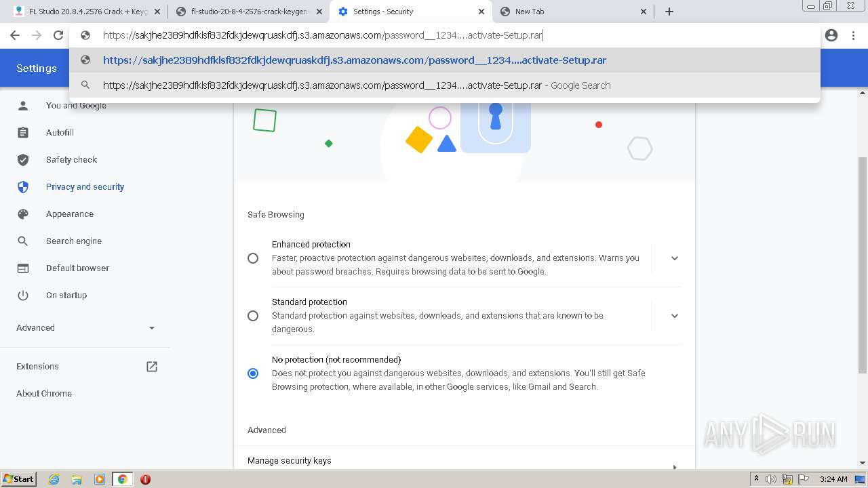The height and width of the screenshot is (488, 868).
Task: Select No protection radio button
Action: [x=253, y=373]
